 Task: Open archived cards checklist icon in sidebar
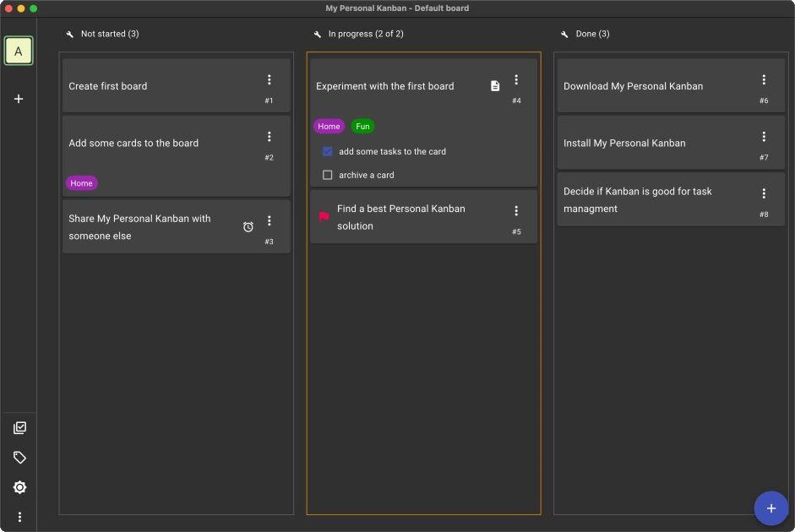pos(19,428)
